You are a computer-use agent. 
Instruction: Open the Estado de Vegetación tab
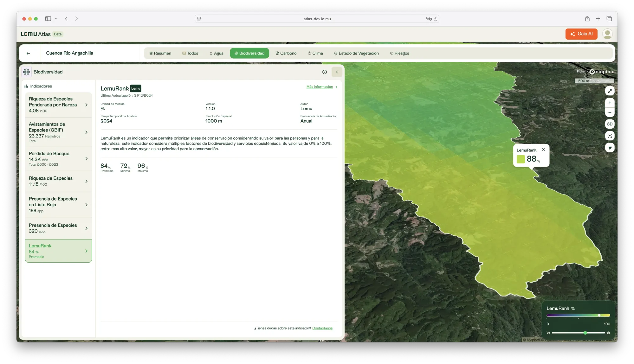[356, 53]
